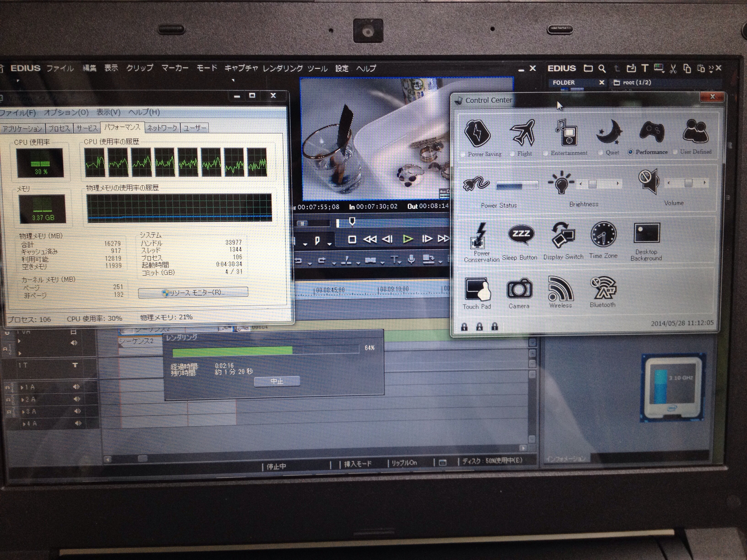Expand audio track 1 A
The image size is (747, 560).
coord(22,388)
